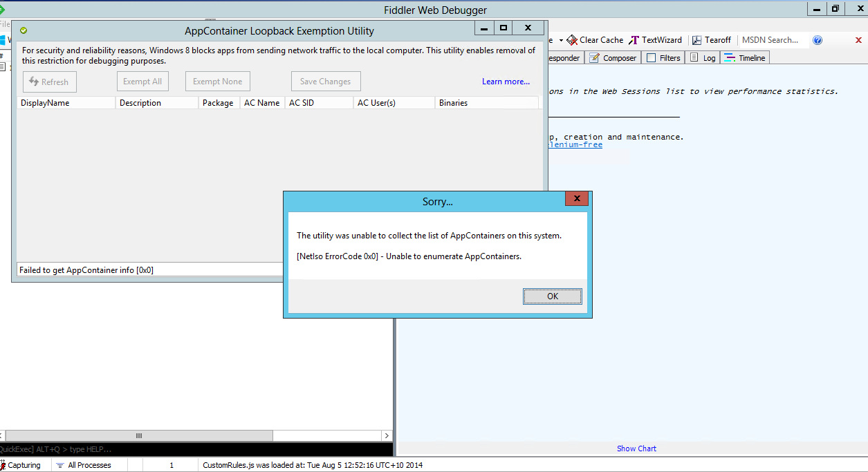Minimize the Fiddler Web Debugger window
868x472 pixels.
click(x=817, y=8)
